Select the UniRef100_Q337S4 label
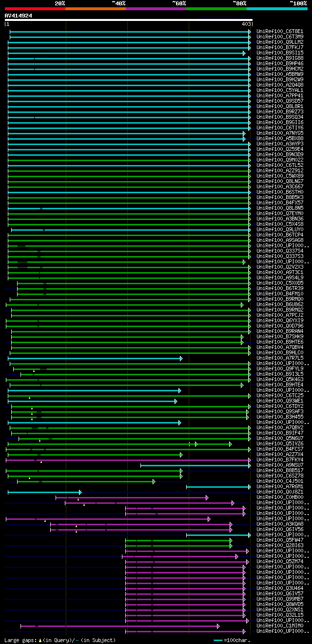Viewport: 312px width, 644px height. (x=280, y=251)
